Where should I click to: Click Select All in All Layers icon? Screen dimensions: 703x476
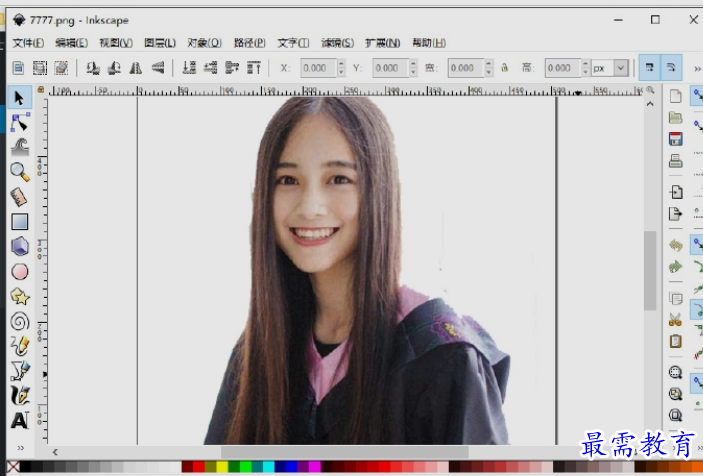(40, 68)
